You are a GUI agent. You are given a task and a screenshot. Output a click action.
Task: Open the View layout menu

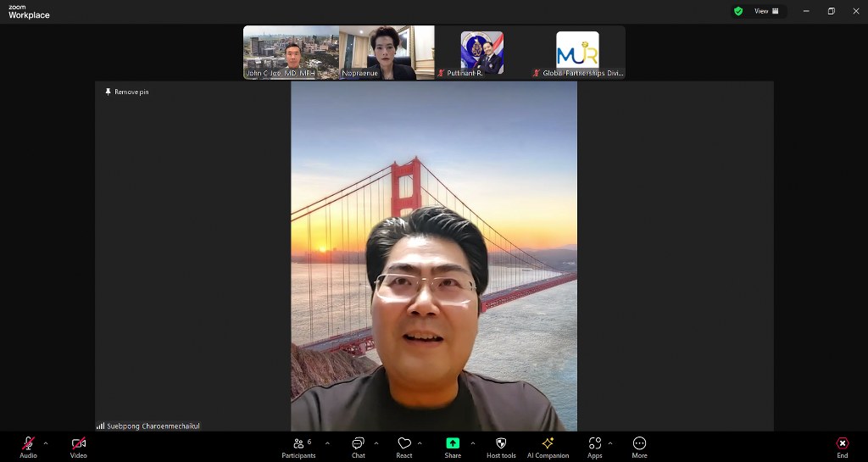[x=766, y=11]
